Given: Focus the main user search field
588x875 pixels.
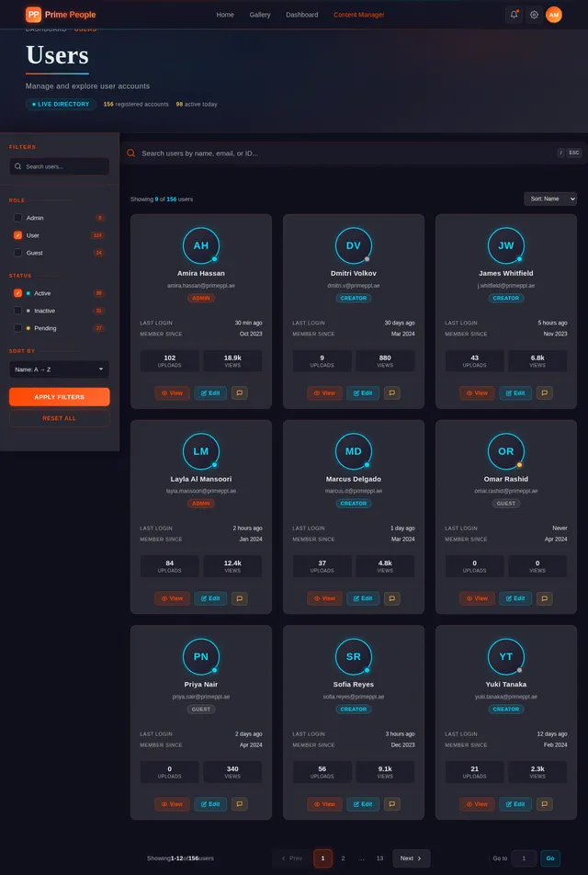Looking at the screenshot, I should (x=345, y=153).
